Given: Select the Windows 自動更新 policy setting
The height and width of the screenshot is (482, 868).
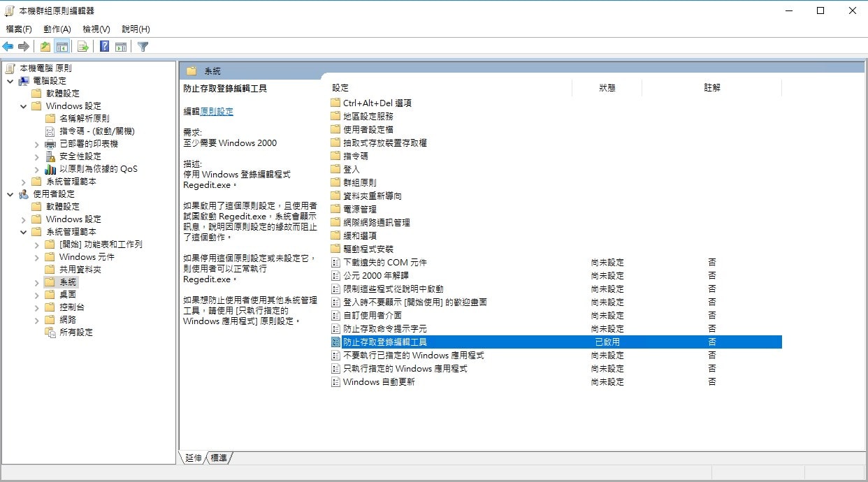Looking at the screenshot, I should click(379, 382).
